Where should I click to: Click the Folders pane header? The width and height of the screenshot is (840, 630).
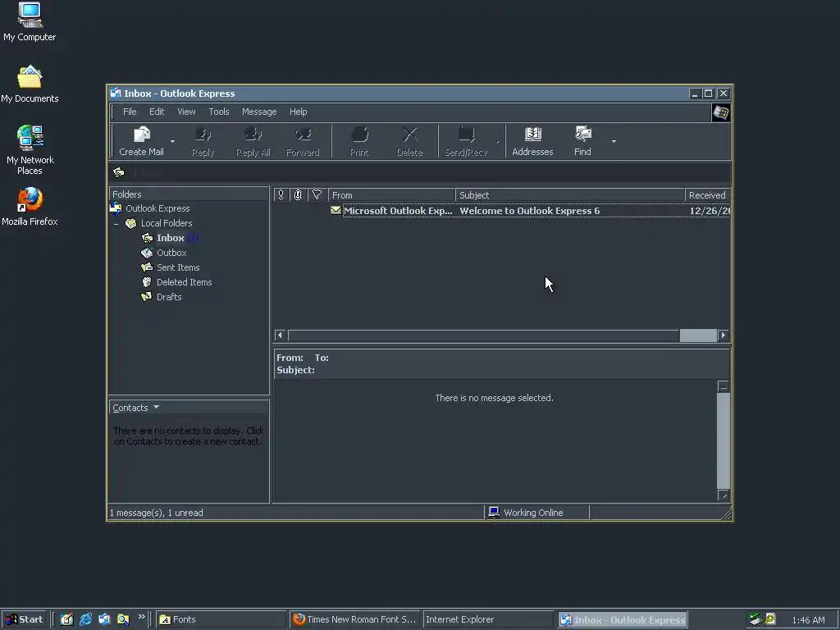(189, 194)
